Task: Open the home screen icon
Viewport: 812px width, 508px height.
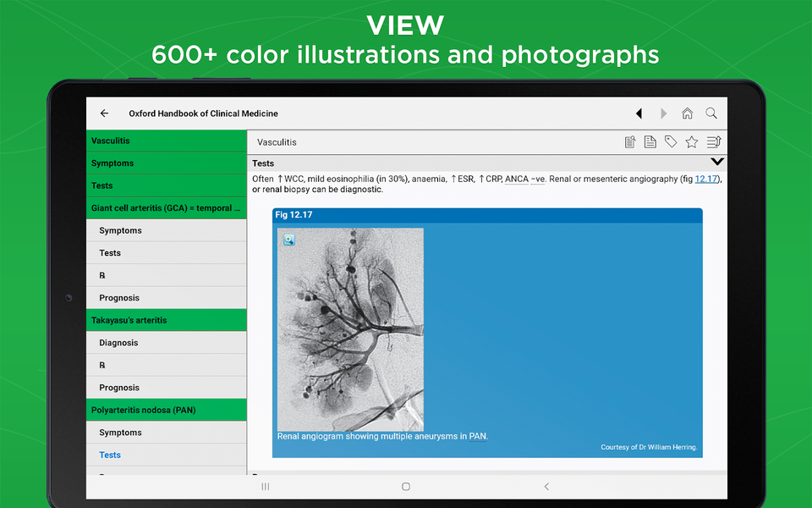Action: 687,113
